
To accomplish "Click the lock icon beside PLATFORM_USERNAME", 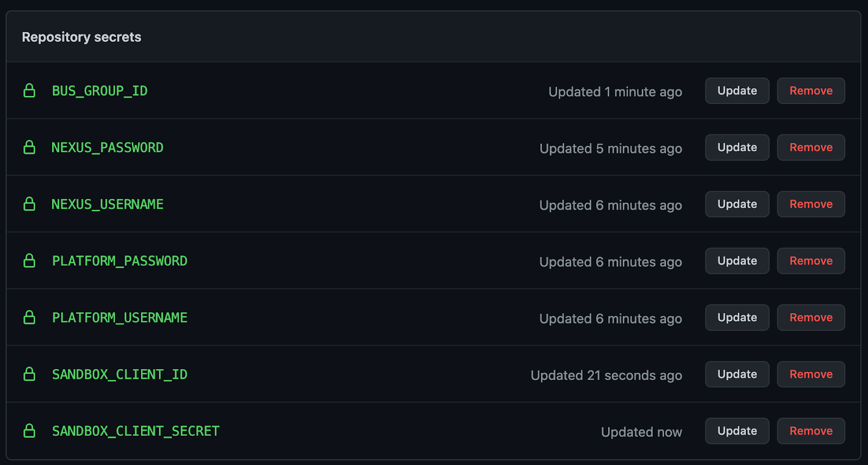I will [x=29, y=318].
